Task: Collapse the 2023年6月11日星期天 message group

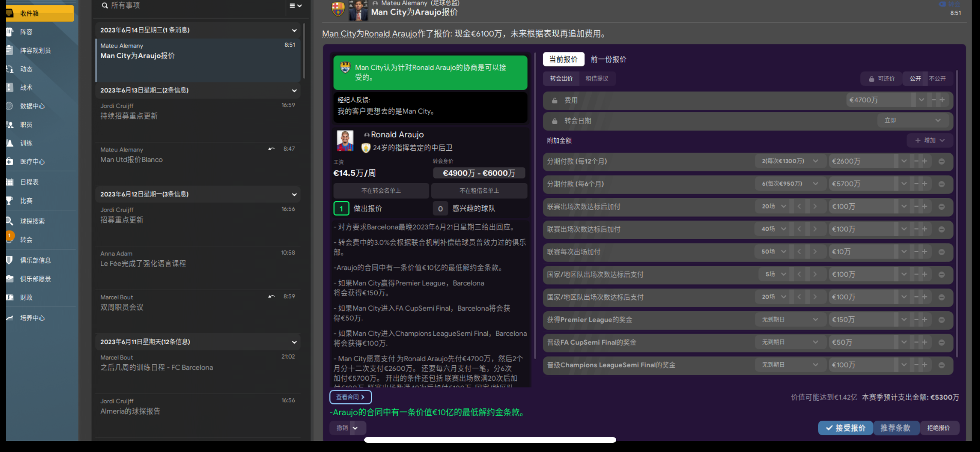Action: 294,342
